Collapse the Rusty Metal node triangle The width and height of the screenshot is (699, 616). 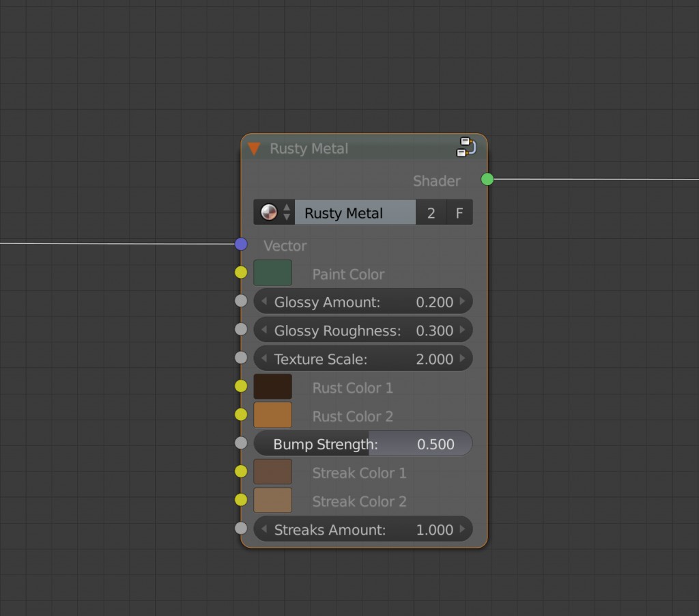tap(254, 149)
